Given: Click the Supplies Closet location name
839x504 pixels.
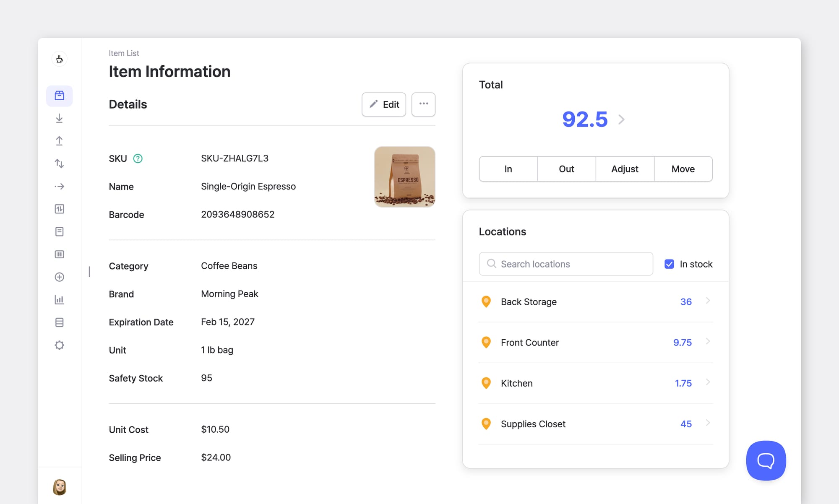Looking at the screenshot, I should pyautogui.click(x=533, y=424).
